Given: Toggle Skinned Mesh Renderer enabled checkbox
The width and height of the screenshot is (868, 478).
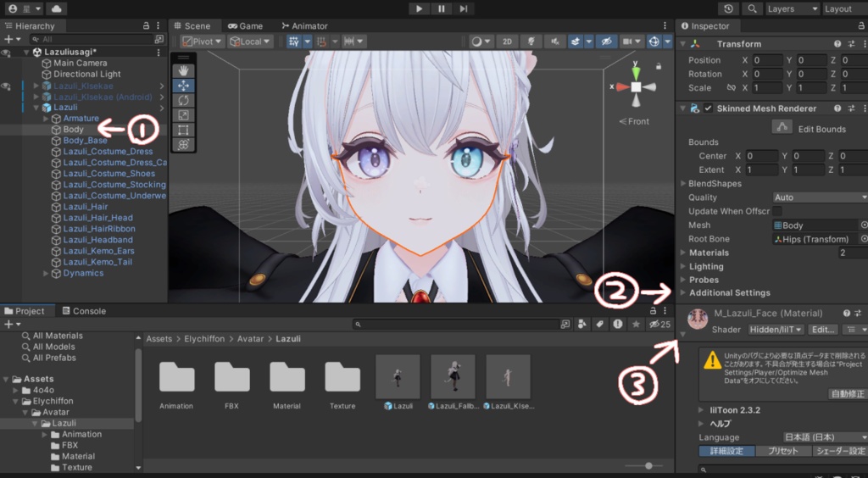Looking at the screenshot, I should coord(708,108).
